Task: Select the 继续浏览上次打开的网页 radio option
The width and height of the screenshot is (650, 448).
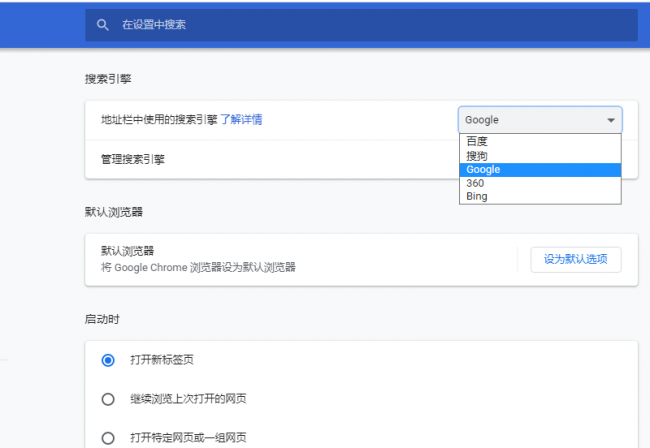Action: (x=108, y=399)
